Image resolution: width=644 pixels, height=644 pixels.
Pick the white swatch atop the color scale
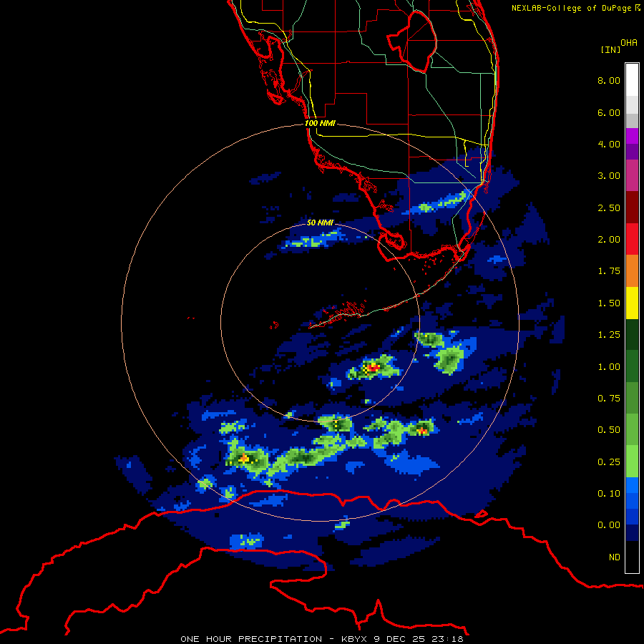[x=632, y=80]
